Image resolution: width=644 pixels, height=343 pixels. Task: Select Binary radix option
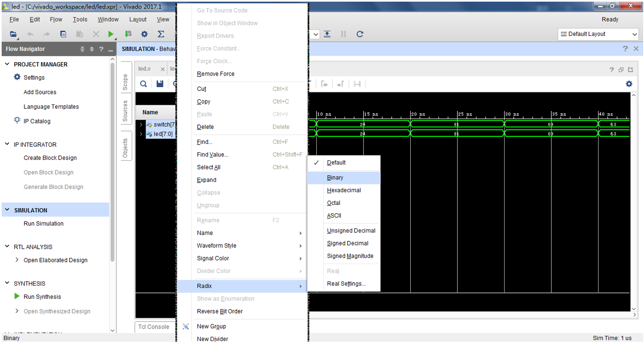335,178
